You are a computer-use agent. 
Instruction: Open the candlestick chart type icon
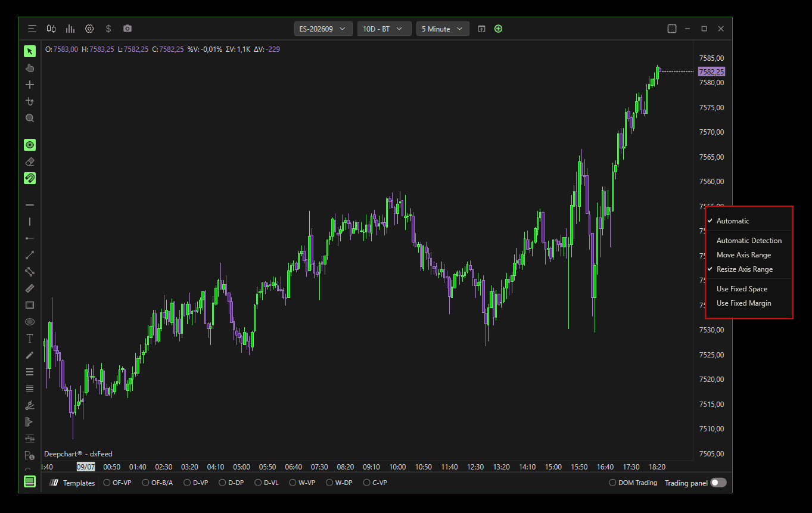click(51, 29)
